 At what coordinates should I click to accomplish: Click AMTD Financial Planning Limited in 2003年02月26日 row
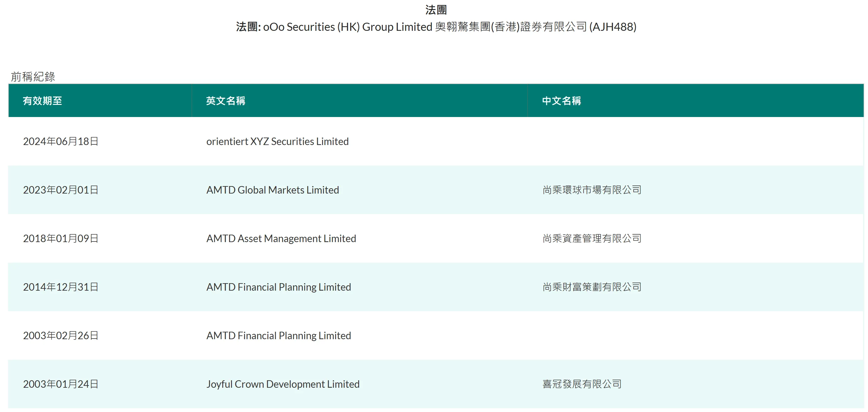(279, 335)
